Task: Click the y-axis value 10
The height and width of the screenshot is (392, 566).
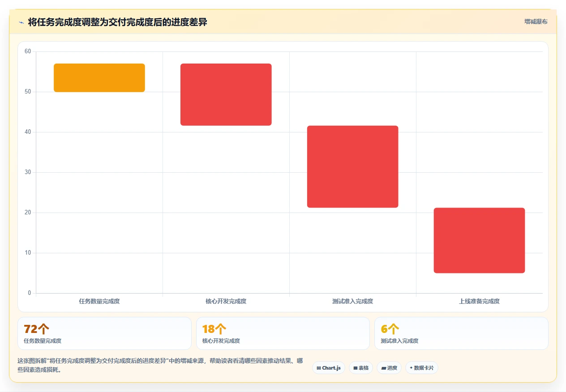Action: 28,253
